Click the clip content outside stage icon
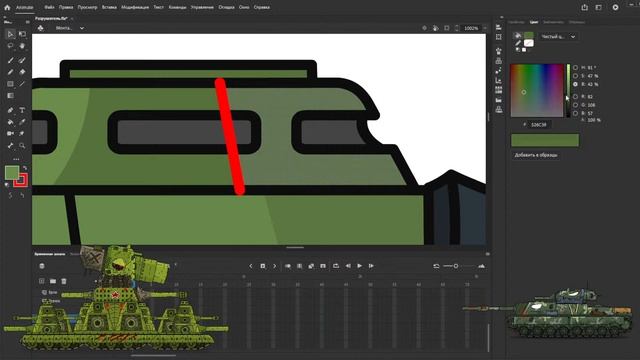The width and height of the screenshot is (640, 360). [447, 28]
